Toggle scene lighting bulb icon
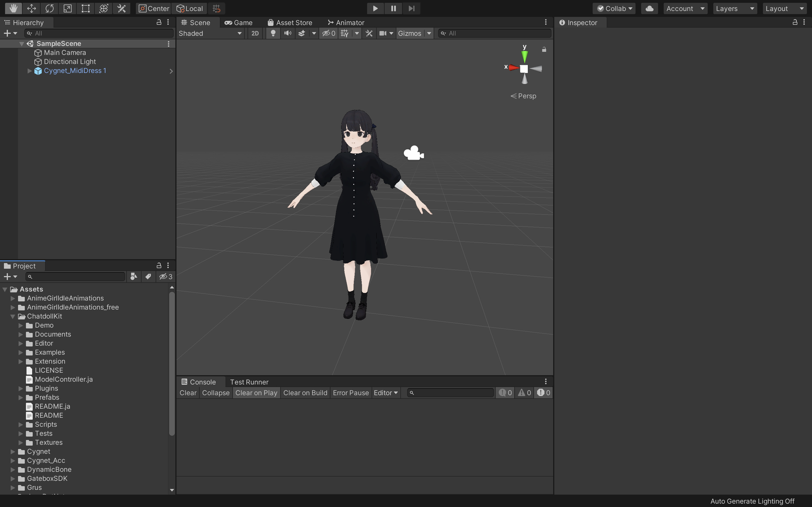 [273, 33]
